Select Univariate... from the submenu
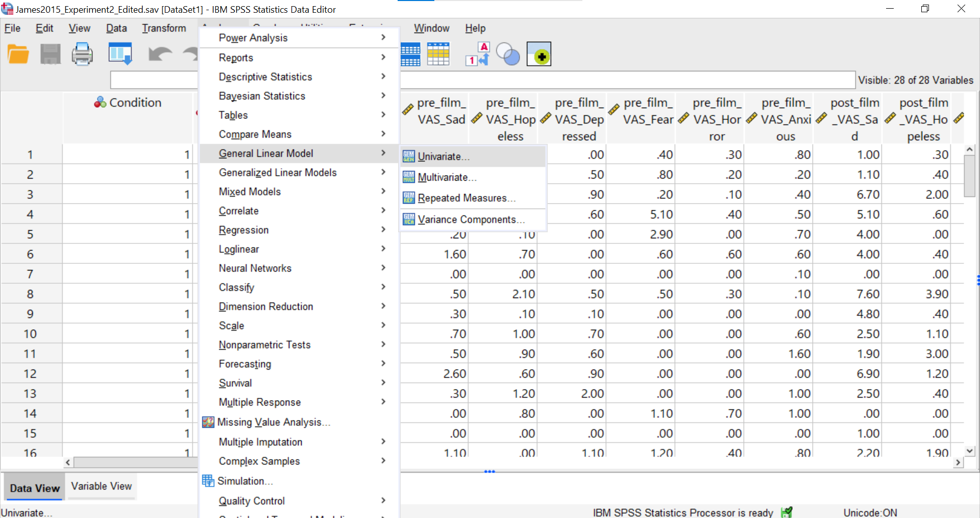Image resolution: width=980 pixels, height=518 pixels. click(473, 157)
